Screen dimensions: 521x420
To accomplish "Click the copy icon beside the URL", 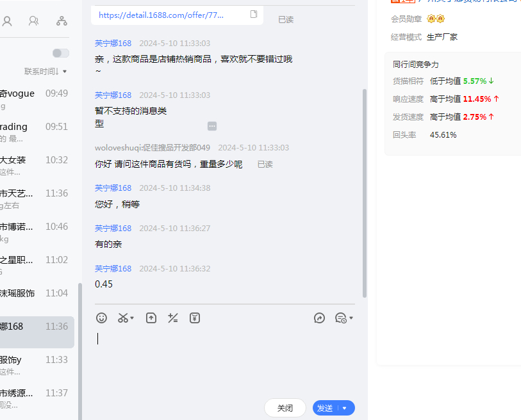I will pos(254,14).
